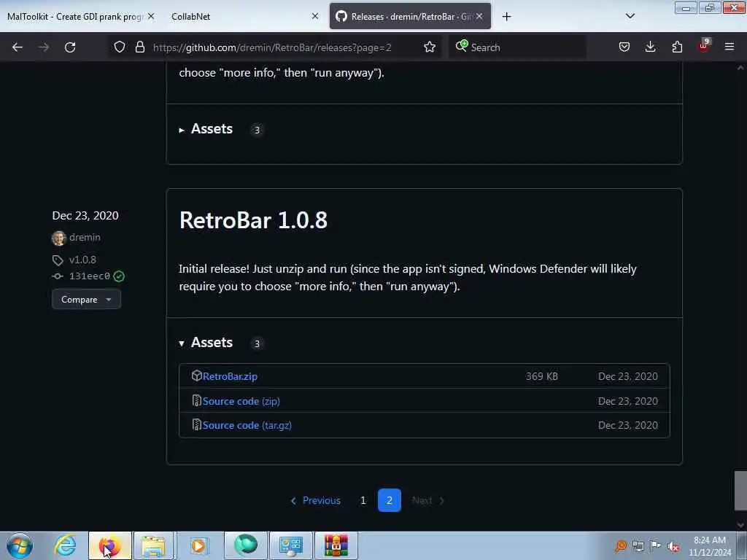Download Source code (tar.gz)
Image resolution: width=747 pixels, height=560 pixels.
coord(247,425)
